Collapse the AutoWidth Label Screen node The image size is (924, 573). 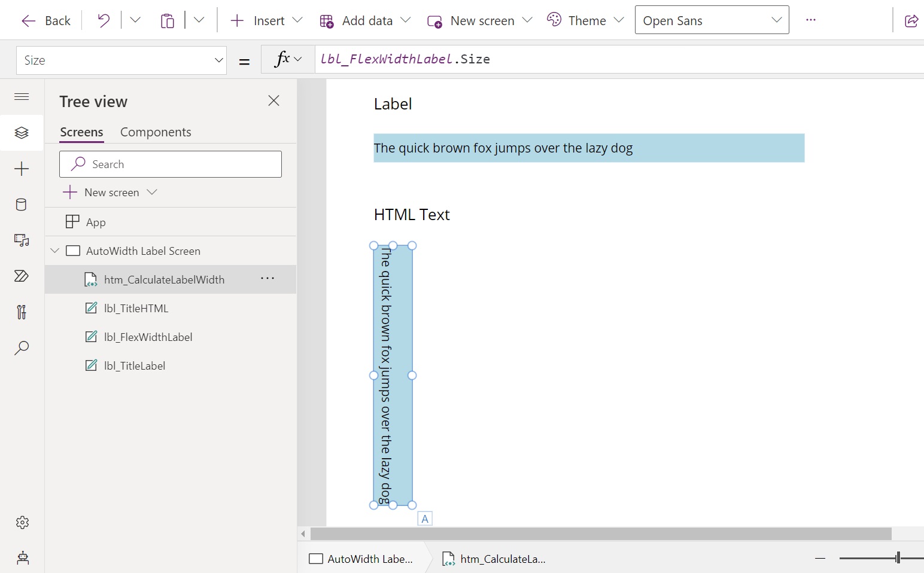click(54, 251)
